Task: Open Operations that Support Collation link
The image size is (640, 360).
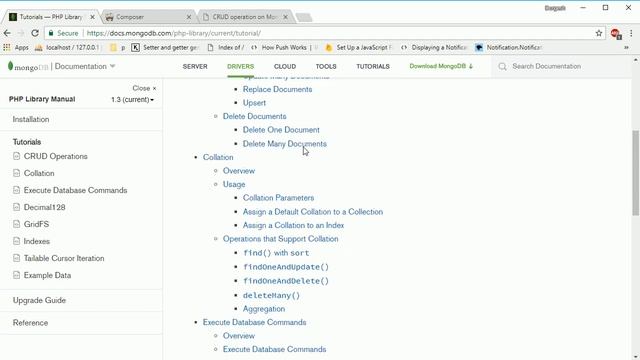Action: [x=280, y=239]
